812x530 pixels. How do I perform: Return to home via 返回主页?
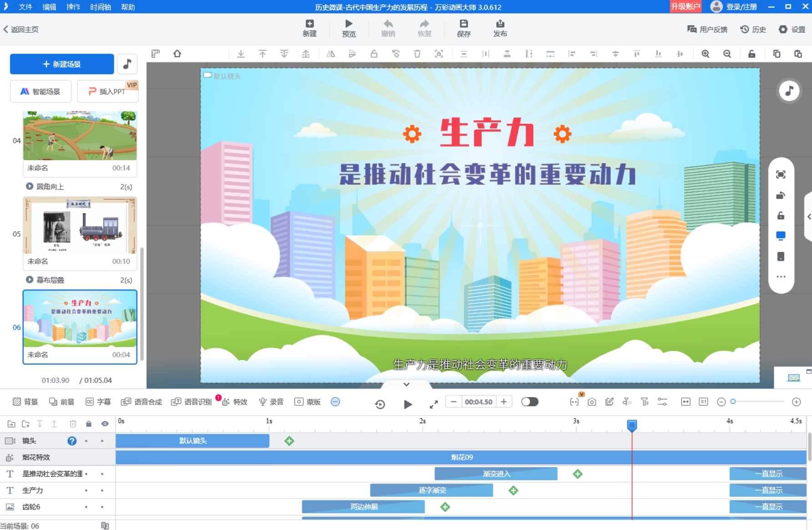[21, 29]
